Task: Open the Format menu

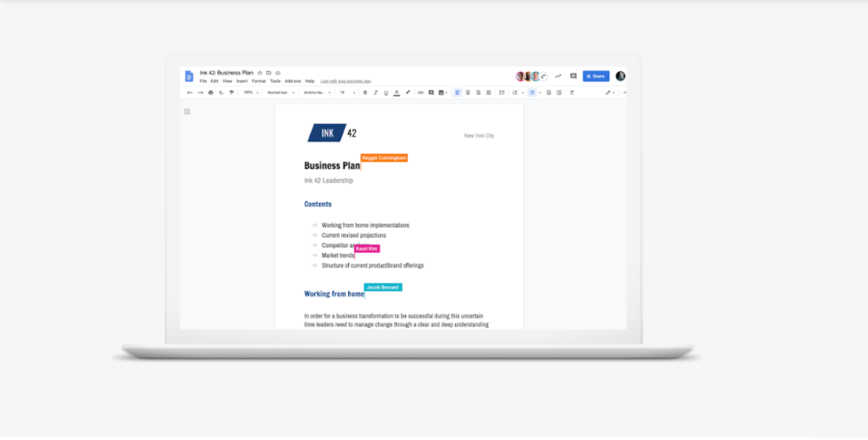Action: [x=258, y=81]
